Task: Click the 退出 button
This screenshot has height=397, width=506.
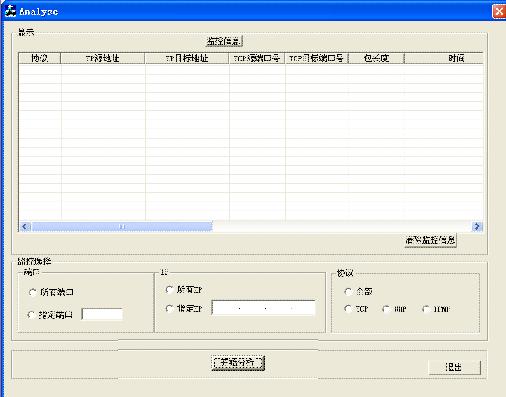Action: pyautogui.click(x=454, y=367)
